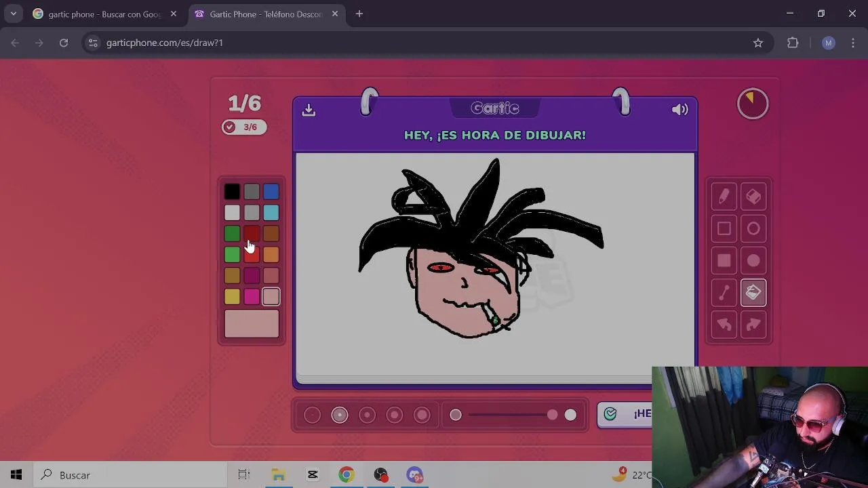Bookmark this page with the star

758,43
